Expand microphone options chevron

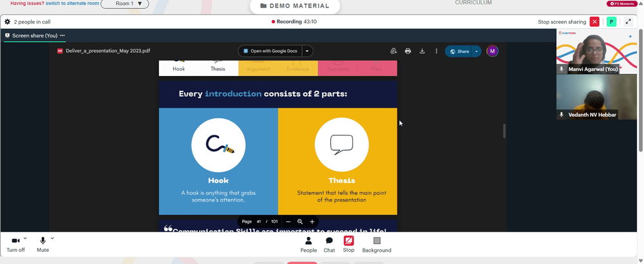click(52, 238)
